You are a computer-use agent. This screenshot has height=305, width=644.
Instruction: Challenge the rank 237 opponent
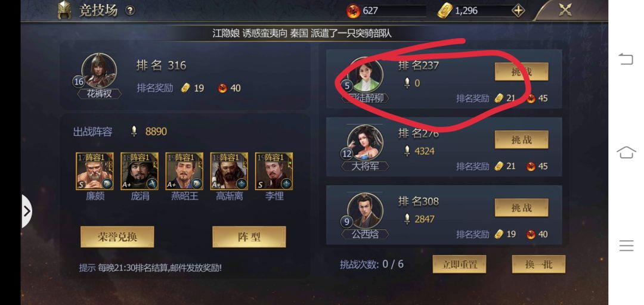pyautogui.click(x=521, y=72)
